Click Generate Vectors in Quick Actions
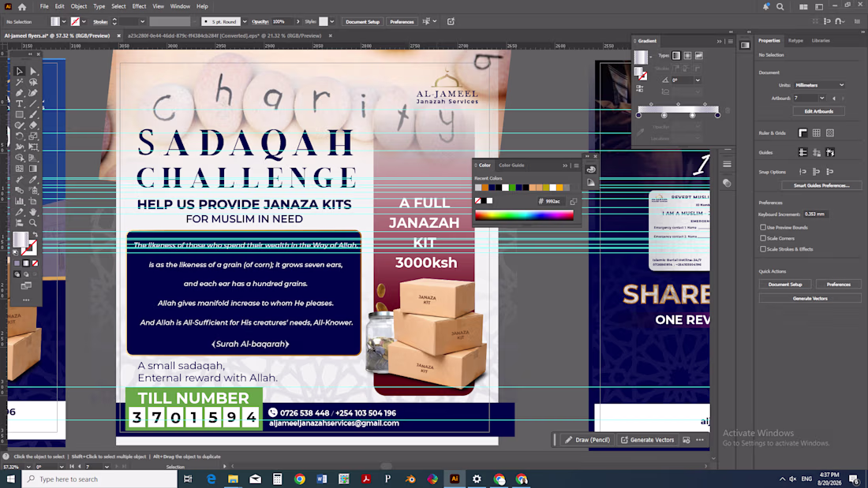 pos(810,298)
